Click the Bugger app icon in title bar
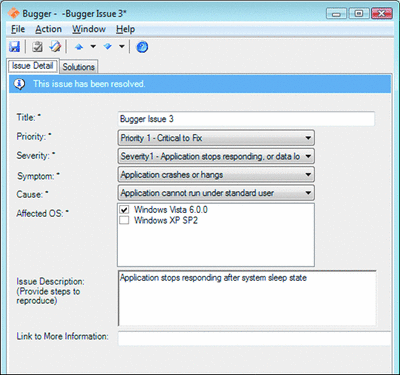This screenshot has width=400, height=375. point(14,13)
